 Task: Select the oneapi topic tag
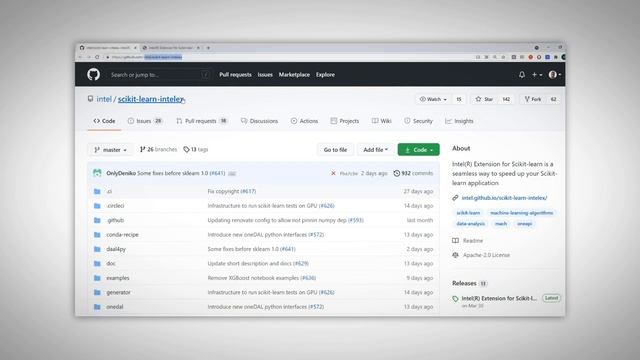pyautogui.click(x=524, y=224)
